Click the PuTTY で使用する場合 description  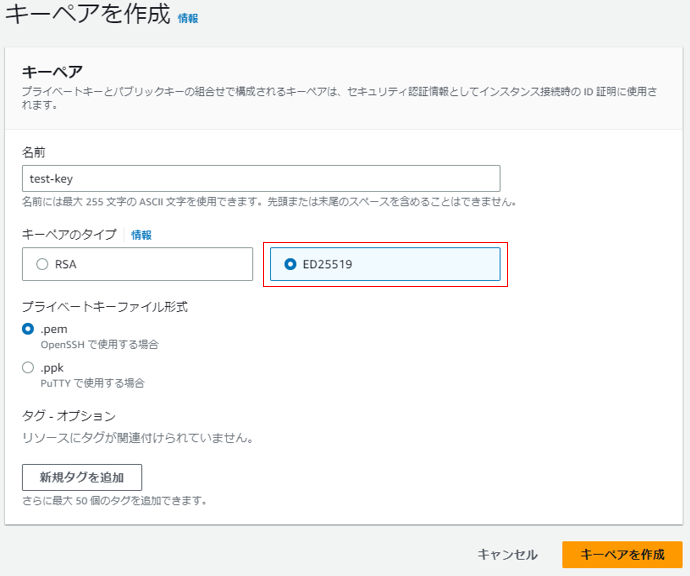coord(92,383)
